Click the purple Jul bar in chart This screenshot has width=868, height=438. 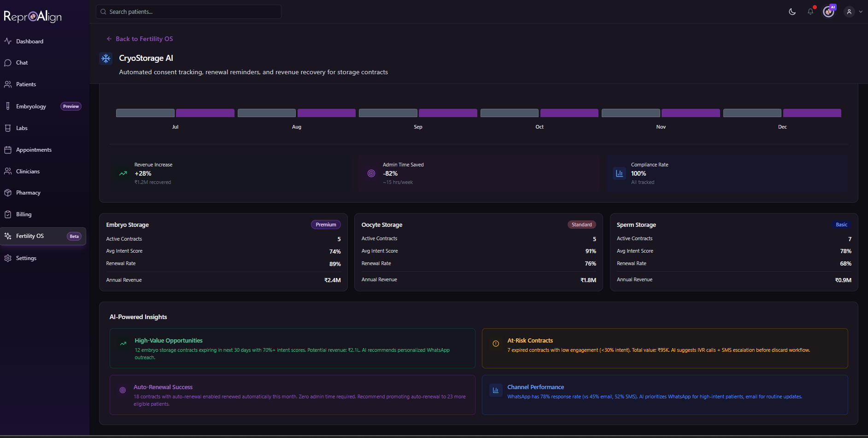coord(205,113)
